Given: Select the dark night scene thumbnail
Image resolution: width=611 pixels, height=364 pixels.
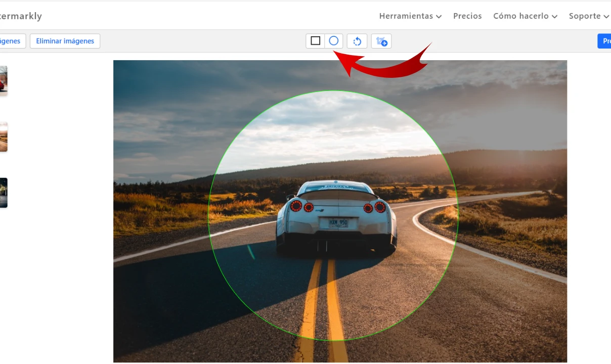Looking at the screenshot, I should (x=3, y=193).
